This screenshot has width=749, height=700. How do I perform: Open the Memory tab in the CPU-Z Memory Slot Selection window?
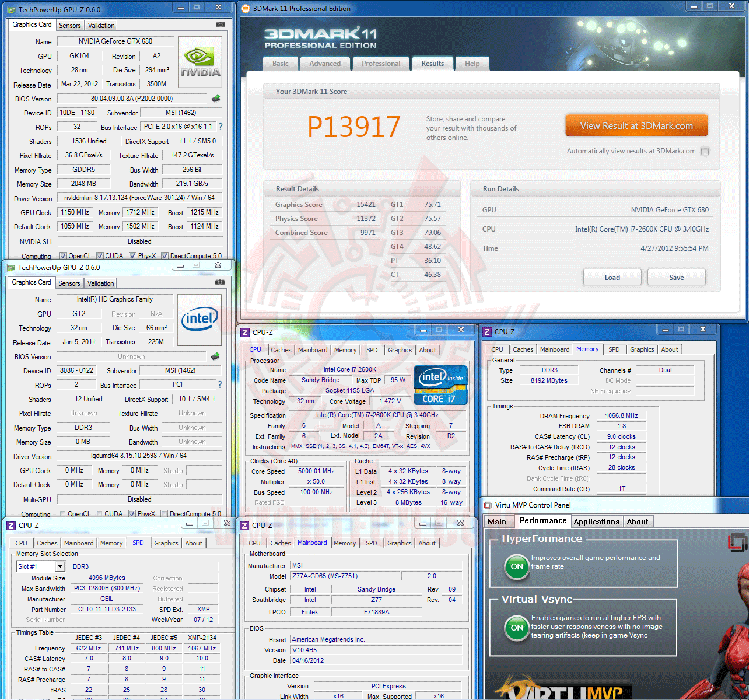111,543
